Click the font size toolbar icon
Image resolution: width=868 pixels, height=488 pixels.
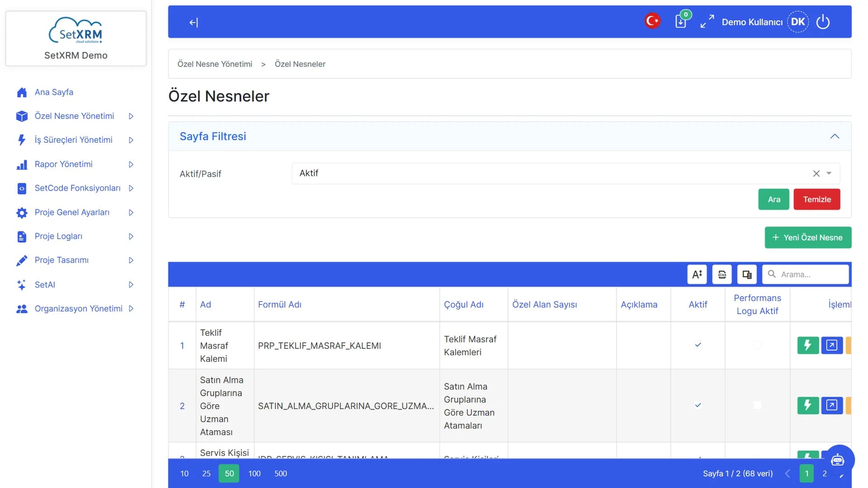[x=697, y=274]
